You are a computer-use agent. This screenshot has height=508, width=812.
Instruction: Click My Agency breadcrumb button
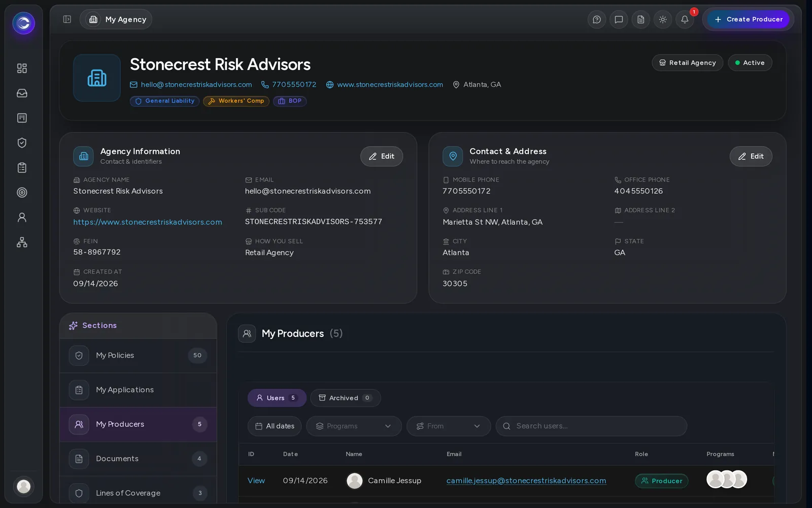click(116, 19)
